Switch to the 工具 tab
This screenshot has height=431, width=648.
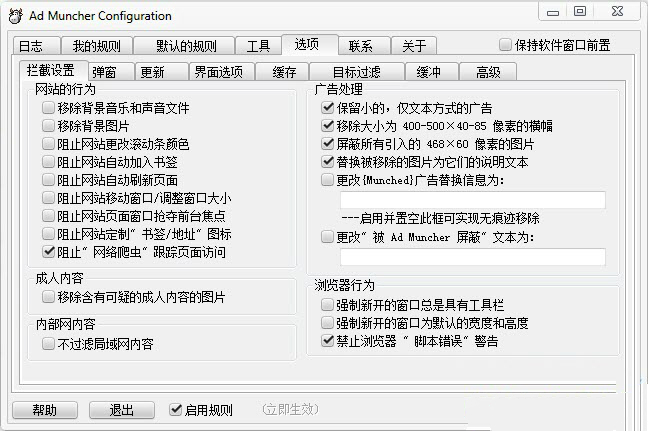click(258, 46)
